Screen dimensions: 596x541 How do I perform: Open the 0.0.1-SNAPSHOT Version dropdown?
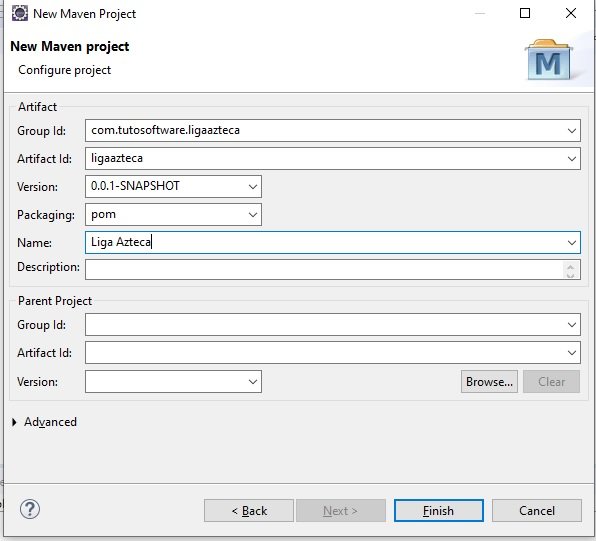click(x=252, y=187)
